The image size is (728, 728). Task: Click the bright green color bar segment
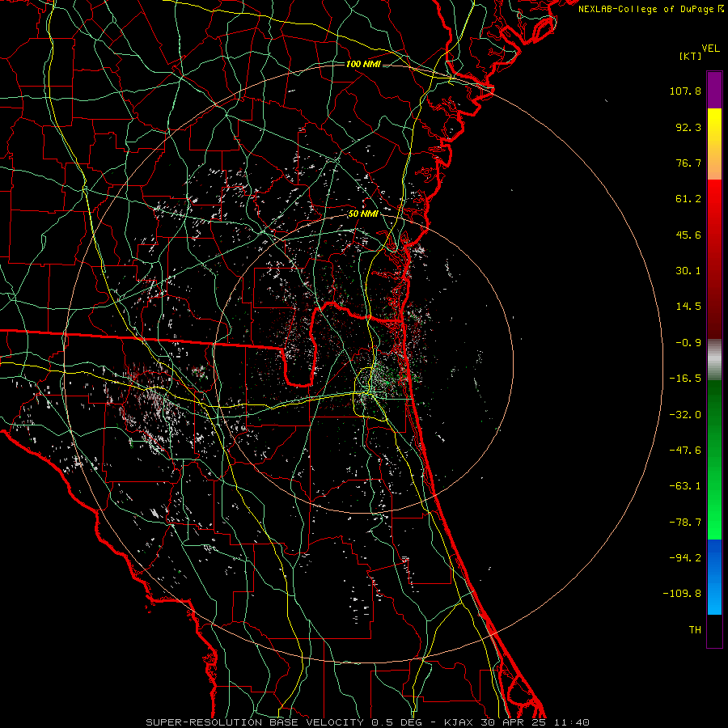pyautogui.click(x=714, y=459)
